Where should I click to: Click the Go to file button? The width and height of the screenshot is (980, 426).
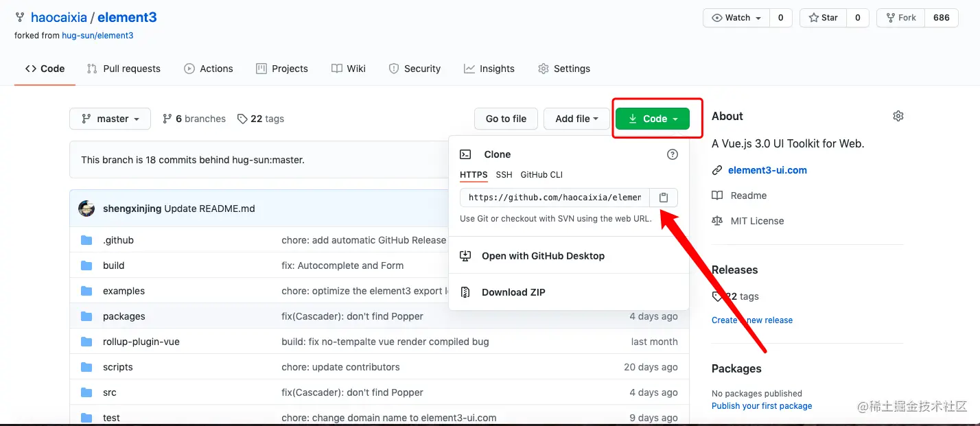tap(506, 119)
